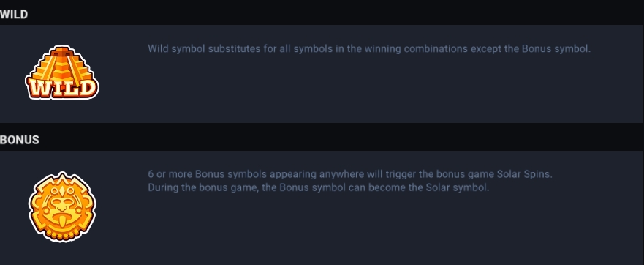Click the Wild pyramid symbol icon
Image resolution: width=644 pixels, height=265 pixels.
(62, 72)
